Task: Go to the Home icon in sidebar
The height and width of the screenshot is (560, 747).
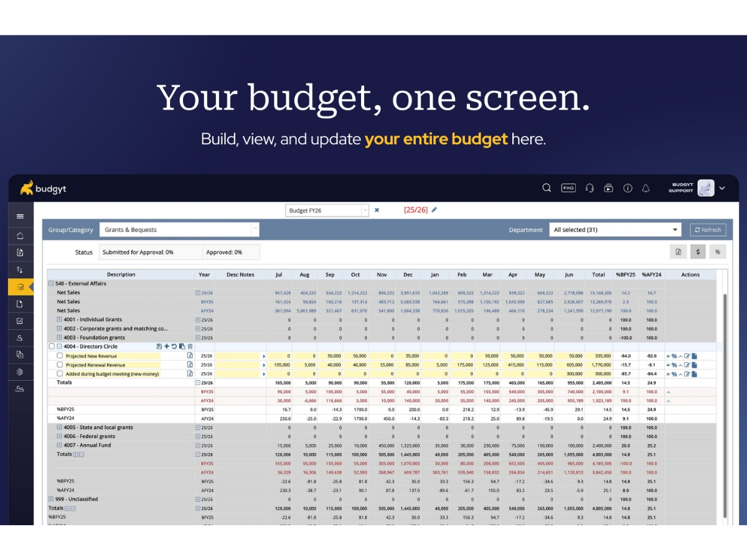Action: (x=21, y=235)
